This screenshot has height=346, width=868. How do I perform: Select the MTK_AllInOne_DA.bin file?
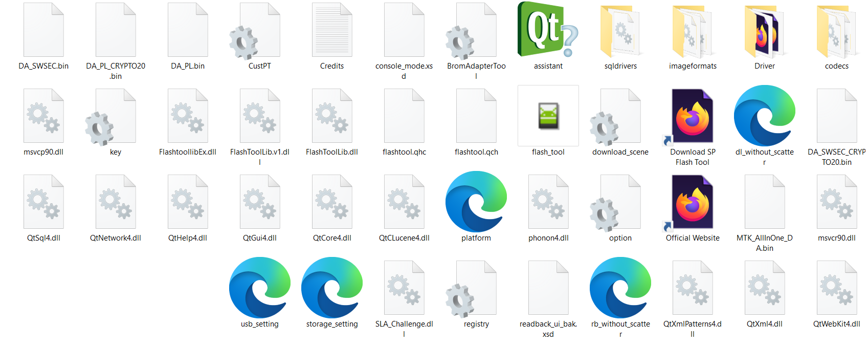[x=765, y=202]
